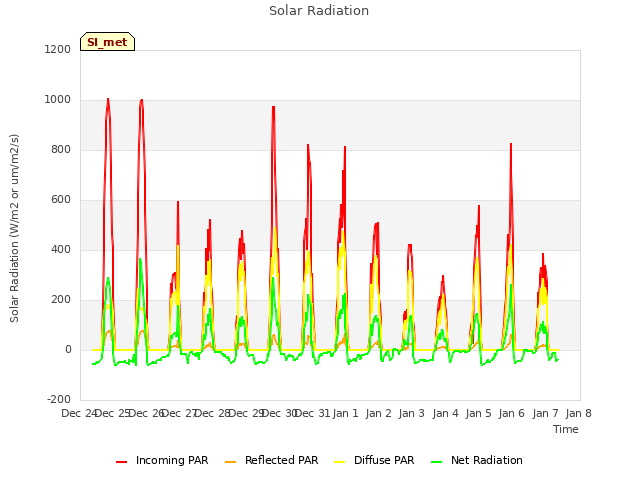Click the -200 y-axis tick label

tap(59, 399)
